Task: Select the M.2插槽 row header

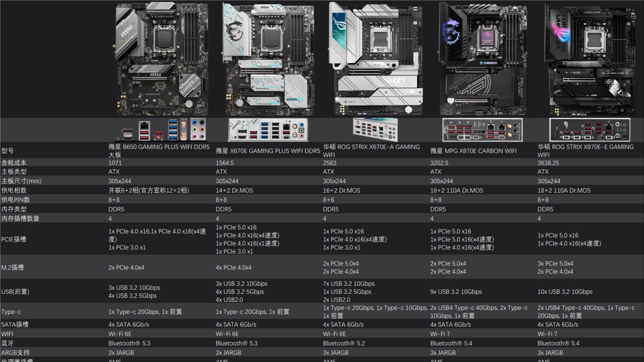Action: pyautogui.click(x=12, y=267)
